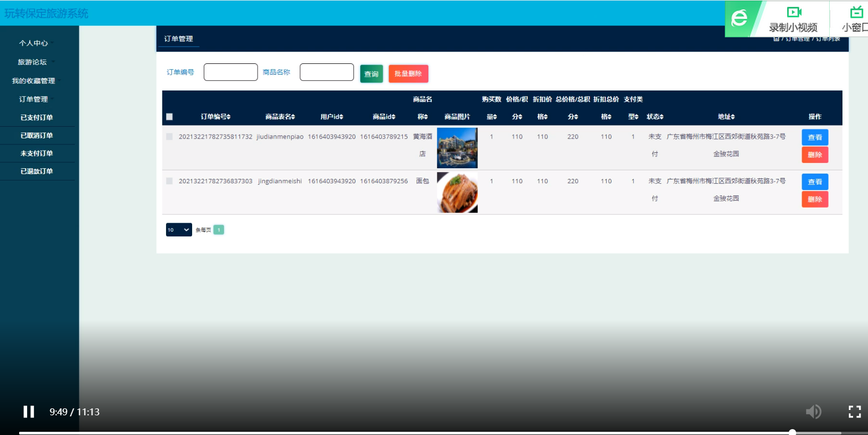This screenshot has width=868, height=435.
Task: Select the 订单管理 tab header
Action: [178, 39]
